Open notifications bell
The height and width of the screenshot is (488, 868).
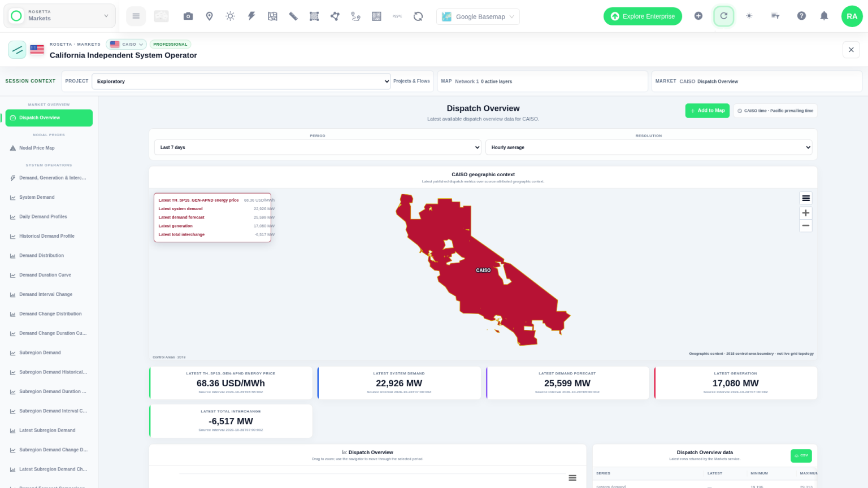coord(824,16)
